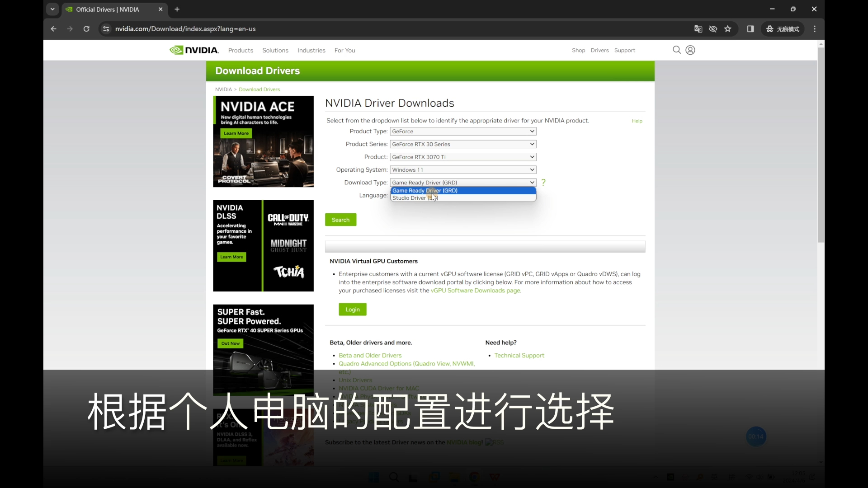This screenshot has height=488, width=868.
Task: Open Technical Support link
Action: pyautogui.click(x=519, y=356)
